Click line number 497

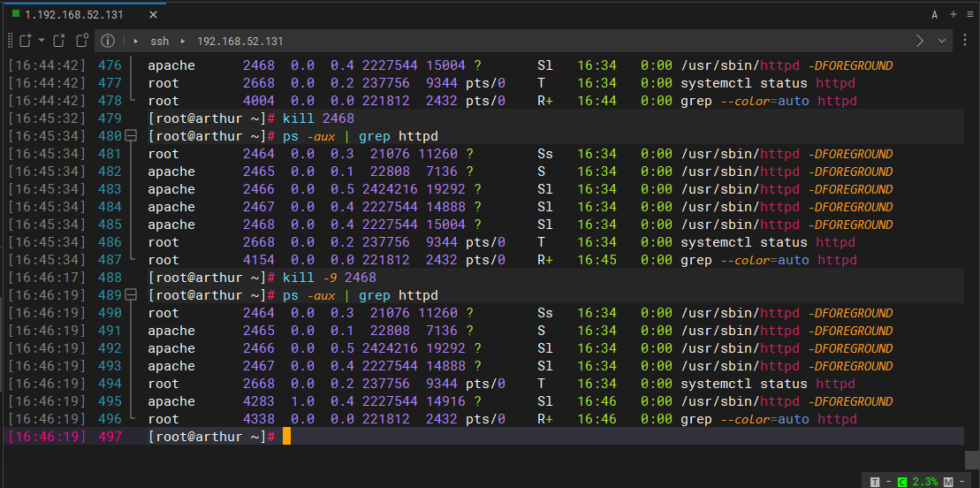click(x=110, y=437)
